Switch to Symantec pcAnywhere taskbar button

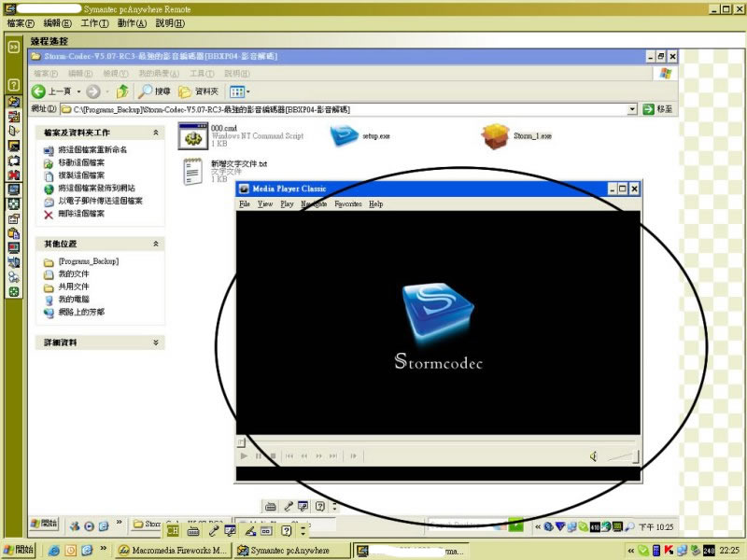[x=291, y=550]
